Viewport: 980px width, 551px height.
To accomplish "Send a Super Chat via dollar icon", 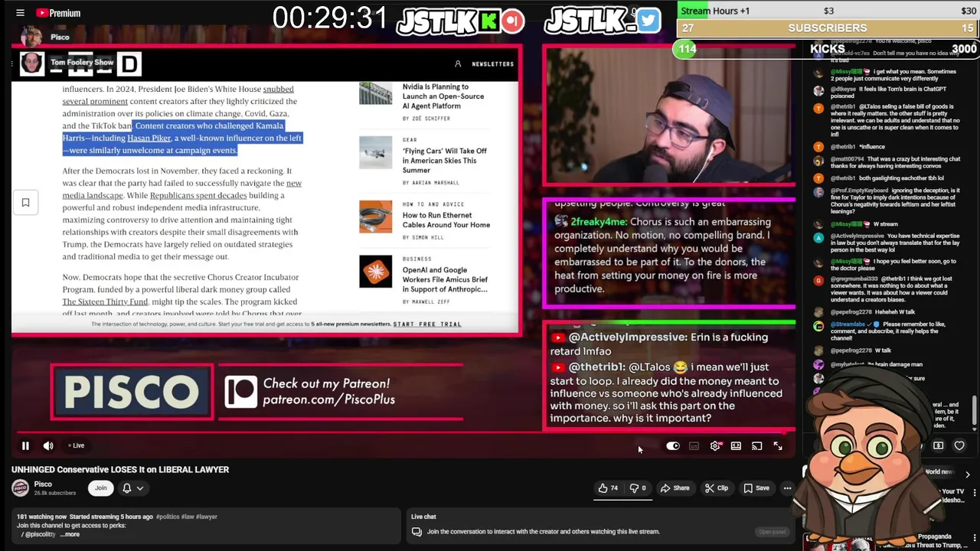I will pos(938,445).
